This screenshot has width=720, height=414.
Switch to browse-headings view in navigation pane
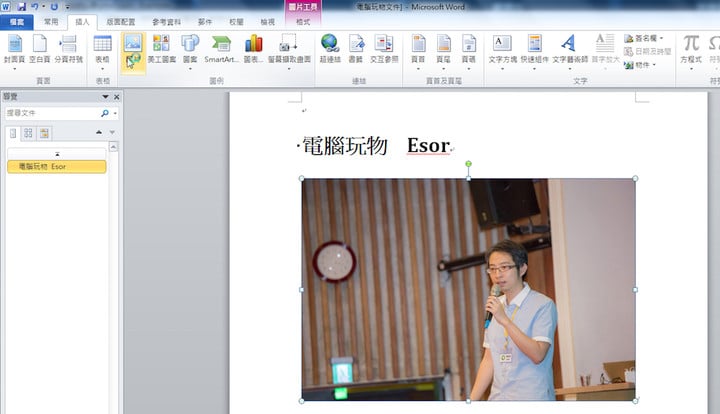pos(13,133)
